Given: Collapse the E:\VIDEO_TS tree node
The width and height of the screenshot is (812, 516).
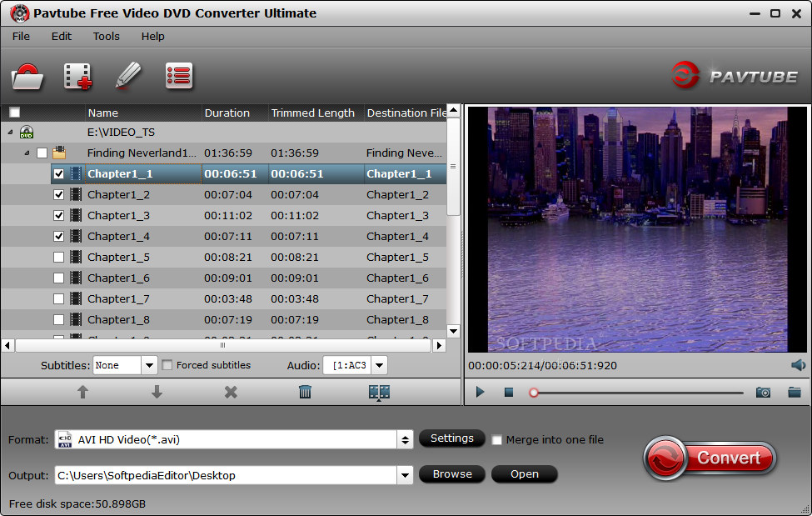Looking at the screenshot, I should pos(10,133).
